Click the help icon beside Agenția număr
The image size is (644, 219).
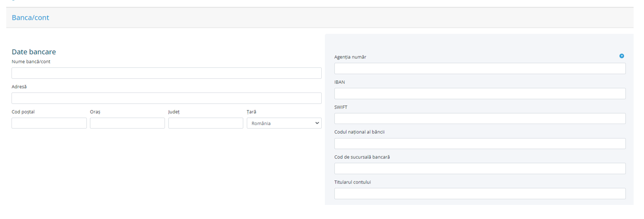(x=622, y=56)
